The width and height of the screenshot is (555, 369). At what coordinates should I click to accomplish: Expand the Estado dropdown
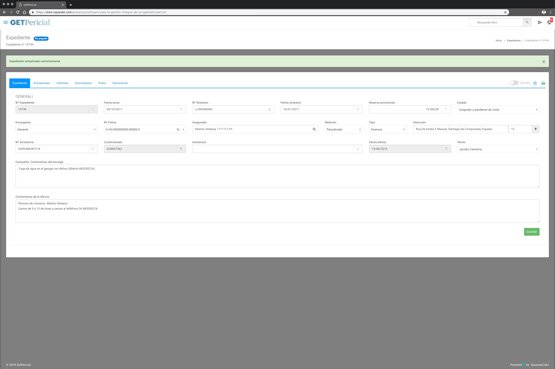498,110
